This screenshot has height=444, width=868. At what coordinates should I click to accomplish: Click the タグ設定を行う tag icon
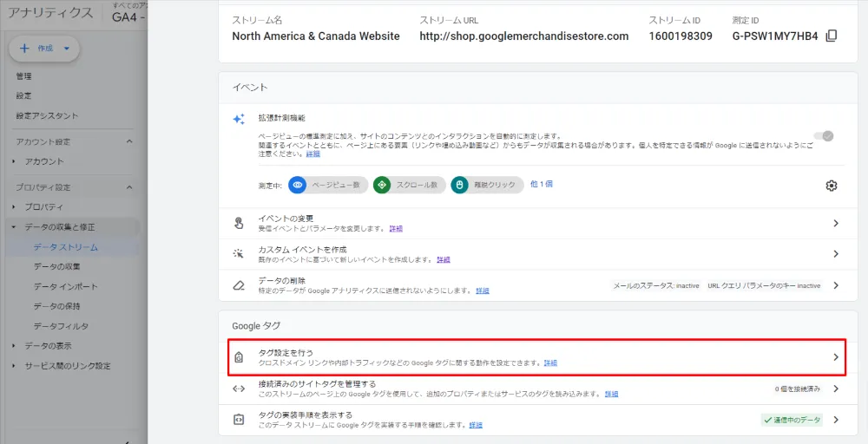tap(239, 357)
